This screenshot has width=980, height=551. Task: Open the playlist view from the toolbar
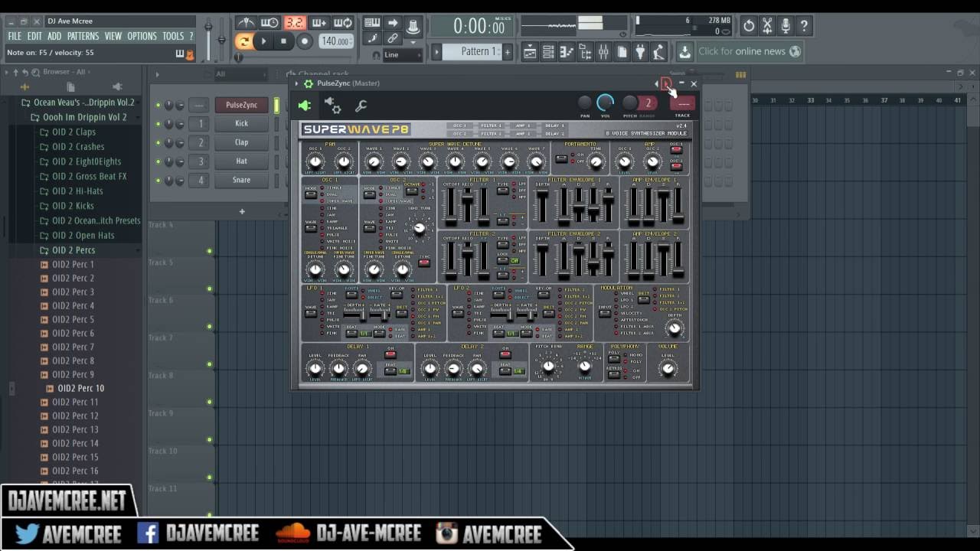point(530,52)
